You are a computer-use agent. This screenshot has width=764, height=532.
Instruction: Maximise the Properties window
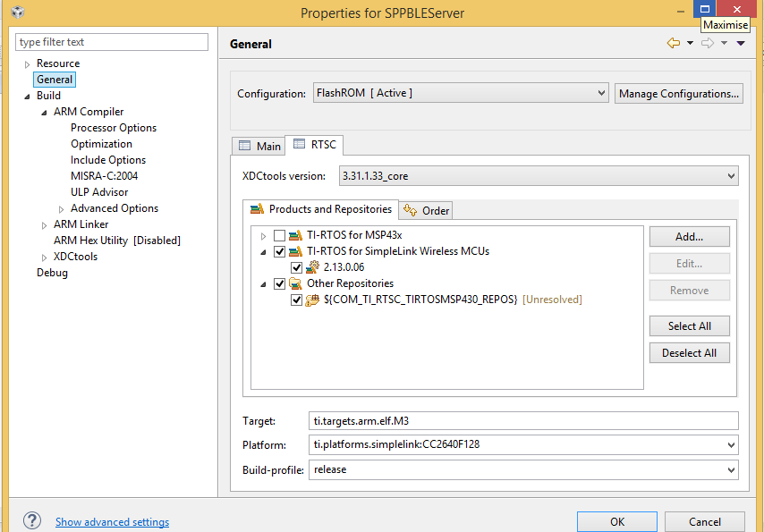[x=705, y=9]
